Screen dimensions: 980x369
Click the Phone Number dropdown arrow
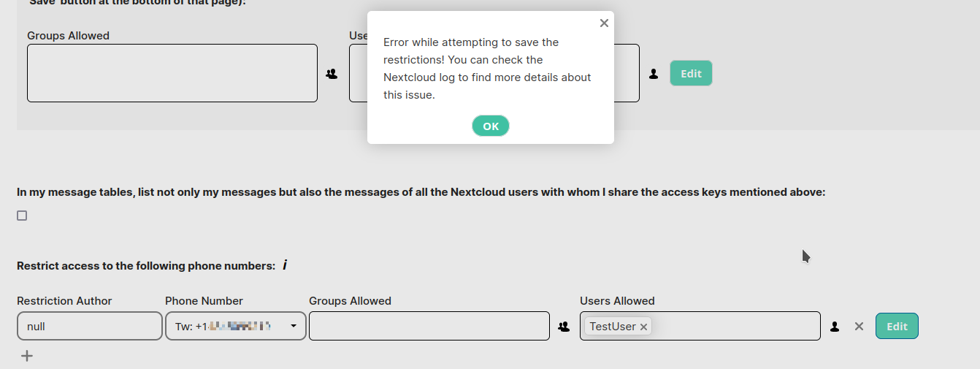pos(294,326)
